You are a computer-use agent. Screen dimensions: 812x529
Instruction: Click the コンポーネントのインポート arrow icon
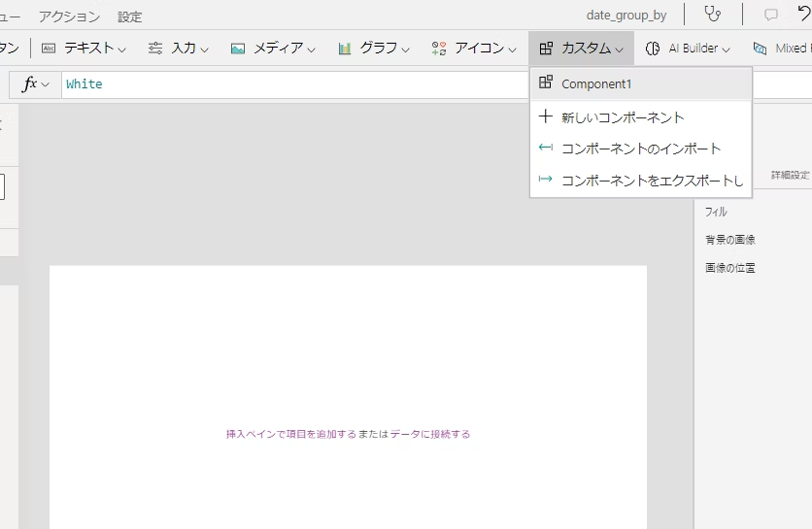545,149
